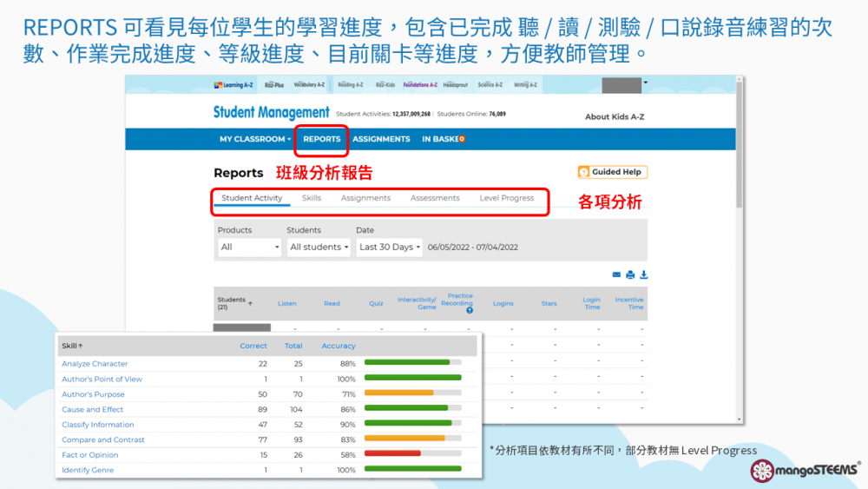The width and height of the screenshot is (868, 489).
Task: Expand the Products dropdown set to All
Action: coord(249,248)
